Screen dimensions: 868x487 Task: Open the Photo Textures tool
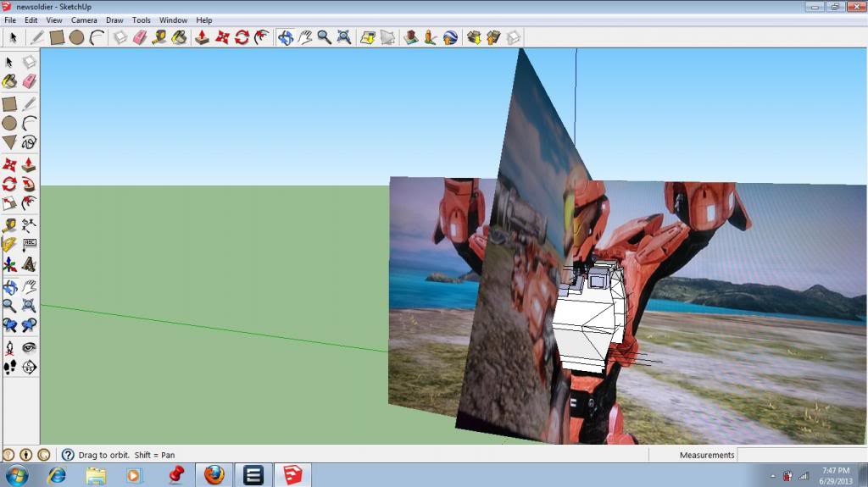coord(430,37)
